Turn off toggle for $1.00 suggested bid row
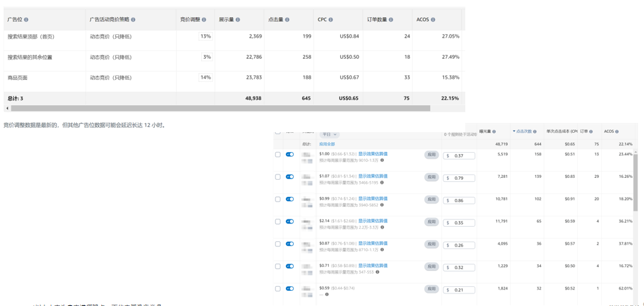 (289, 155)
